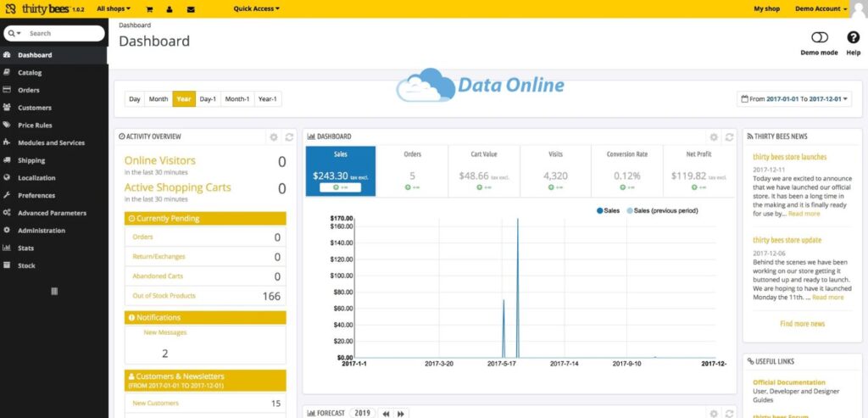
Task: Click the Help question mark icon
Action: click(x=853, y=37)
